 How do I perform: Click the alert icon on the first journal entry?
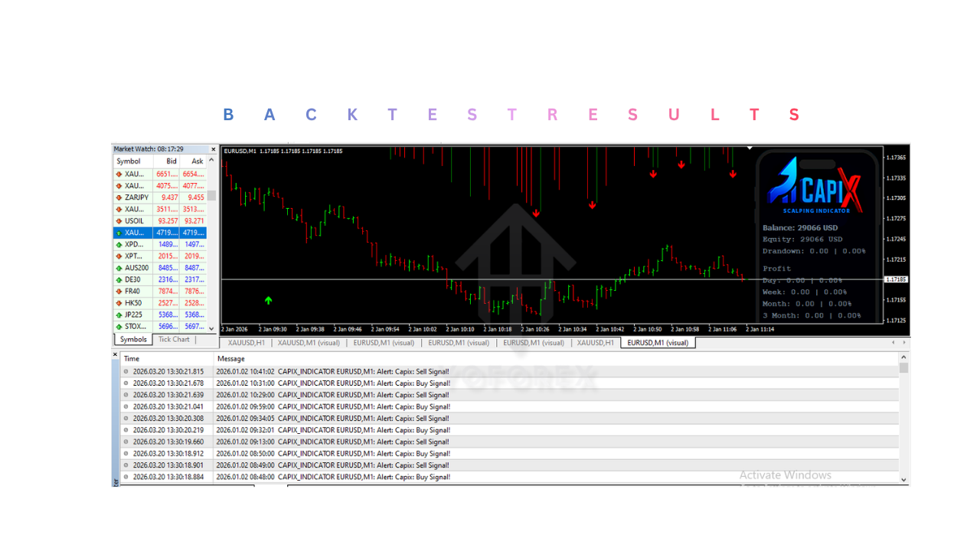click(125, 371)
